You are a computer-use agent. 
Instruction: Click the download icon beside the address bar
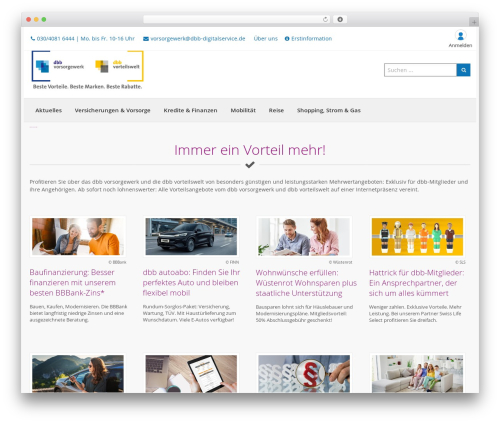[340, 19]
